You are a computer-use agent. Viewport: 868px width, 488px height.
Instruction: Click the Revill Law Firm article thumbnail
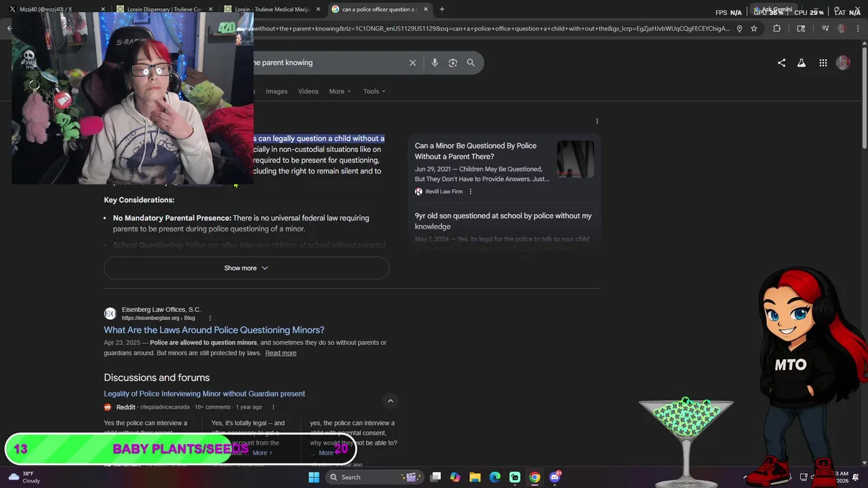(x=575, y=159)
